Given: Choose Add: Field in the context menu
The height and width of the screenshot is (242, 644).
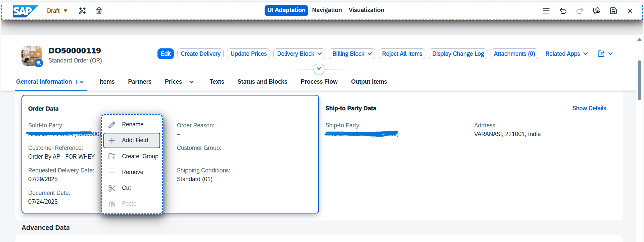Looking at the screenshot, I should tap(132, 140).
